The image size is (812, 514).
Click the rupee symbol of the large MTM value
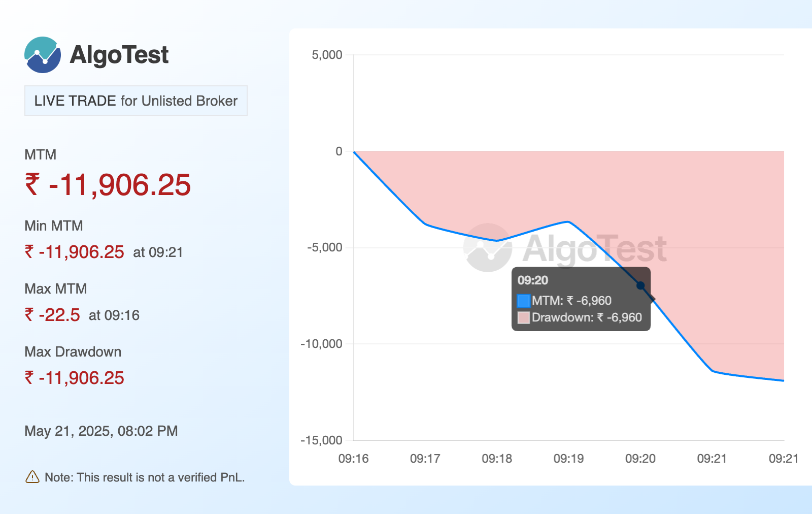point(32,184)
